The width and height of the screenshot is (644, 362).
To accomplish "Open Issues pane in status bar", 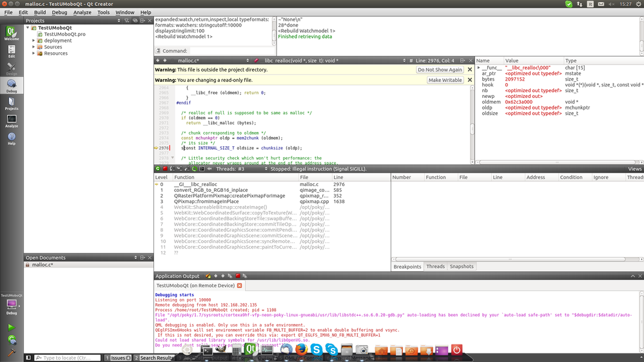I will click(118, 358).
